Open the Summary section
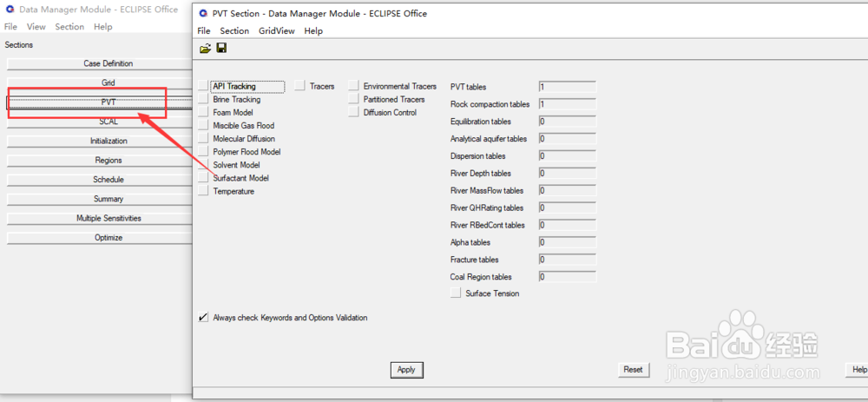The height and width of the screenshot is (402, 868). click(100, 199)
